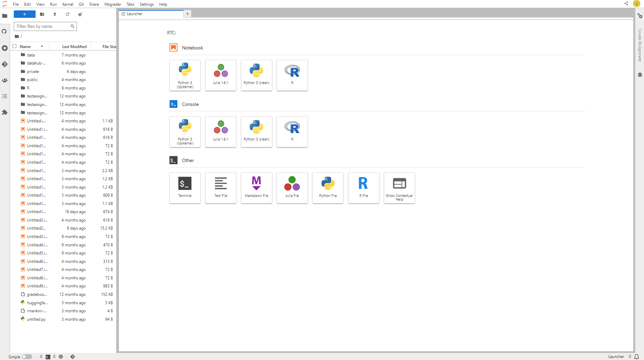Screen dimensions: 644x360
Task: Click the Git clone toolbar icon
Action: tap(80, 14)
